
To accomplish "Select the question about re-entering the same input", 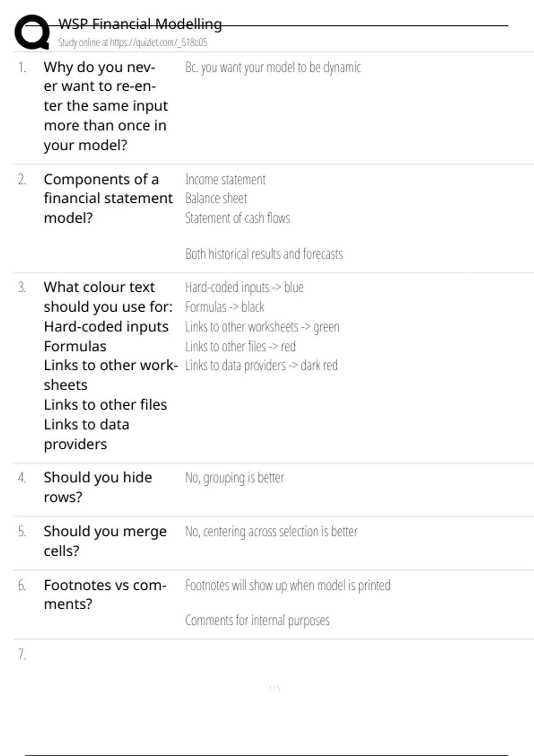I will coord(105,106).
